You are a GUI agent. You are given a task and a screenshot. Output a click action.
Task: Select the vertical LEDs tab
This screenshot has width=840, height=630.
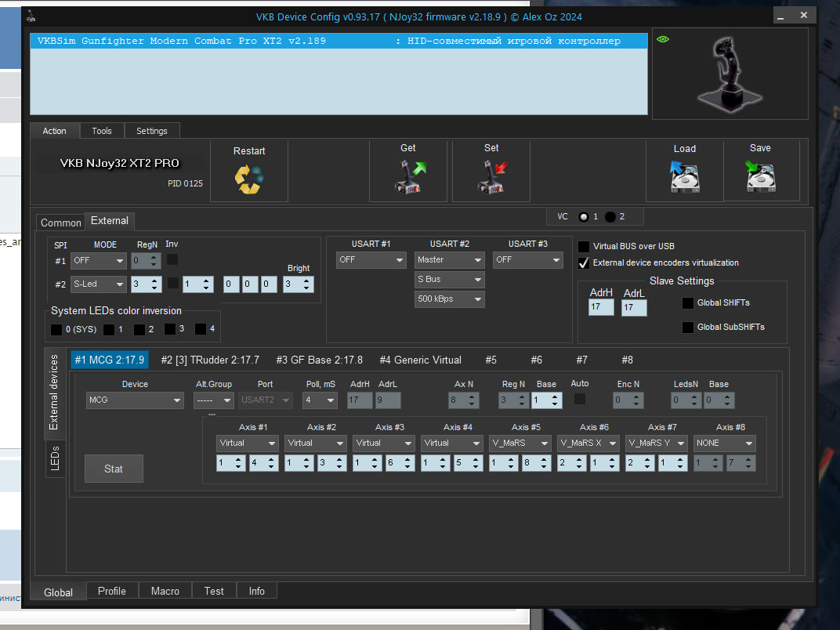55,458
